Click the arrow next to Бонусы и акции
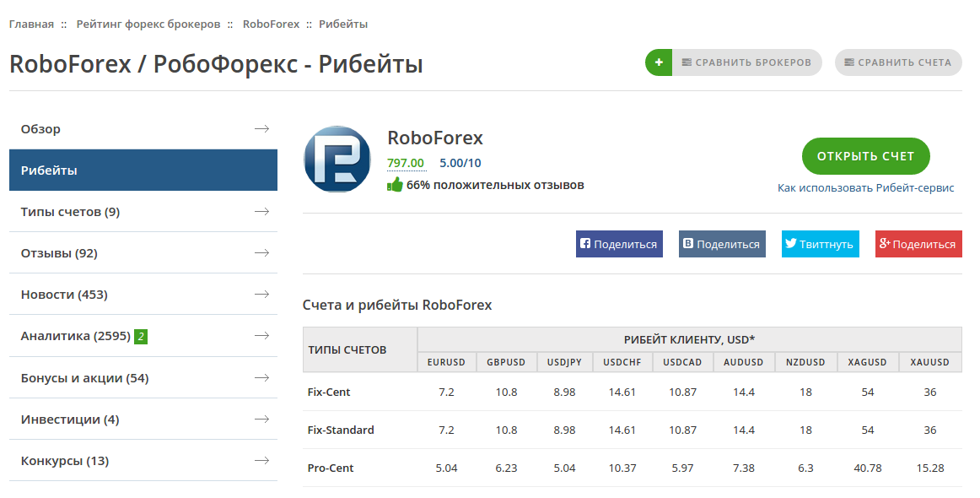This screenshot has width=980, height=498. (x=262, y=378)
